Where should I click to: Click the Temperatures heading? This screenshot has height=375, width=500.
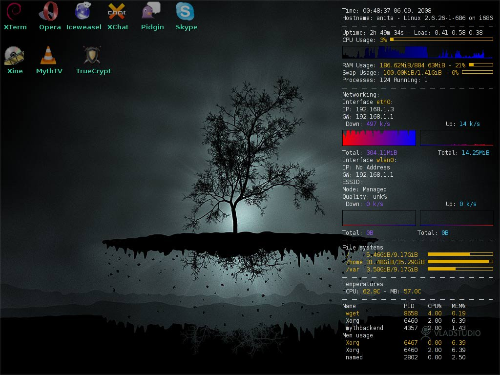[363, 284]
